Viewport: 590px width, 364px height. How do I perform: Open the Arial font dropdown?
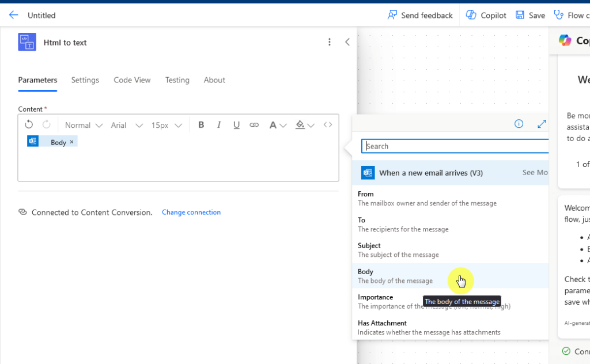pos(127,125)
